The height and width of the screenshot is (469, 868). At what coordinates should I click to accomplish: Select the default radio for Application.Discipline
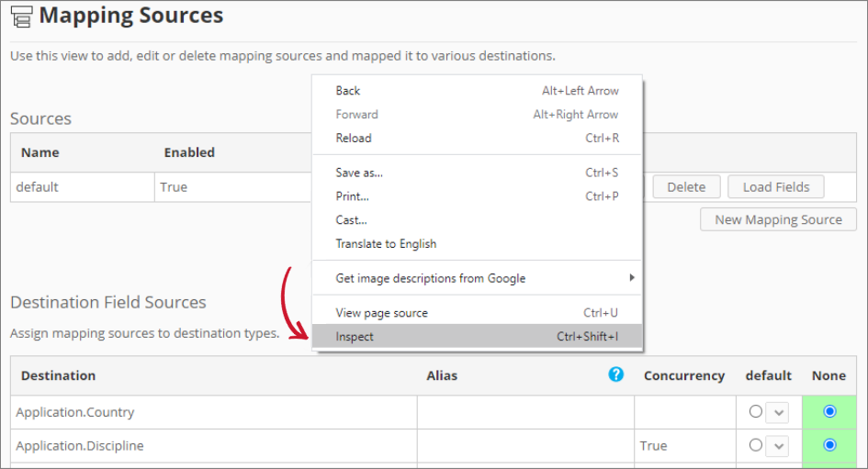pos(756,445)
